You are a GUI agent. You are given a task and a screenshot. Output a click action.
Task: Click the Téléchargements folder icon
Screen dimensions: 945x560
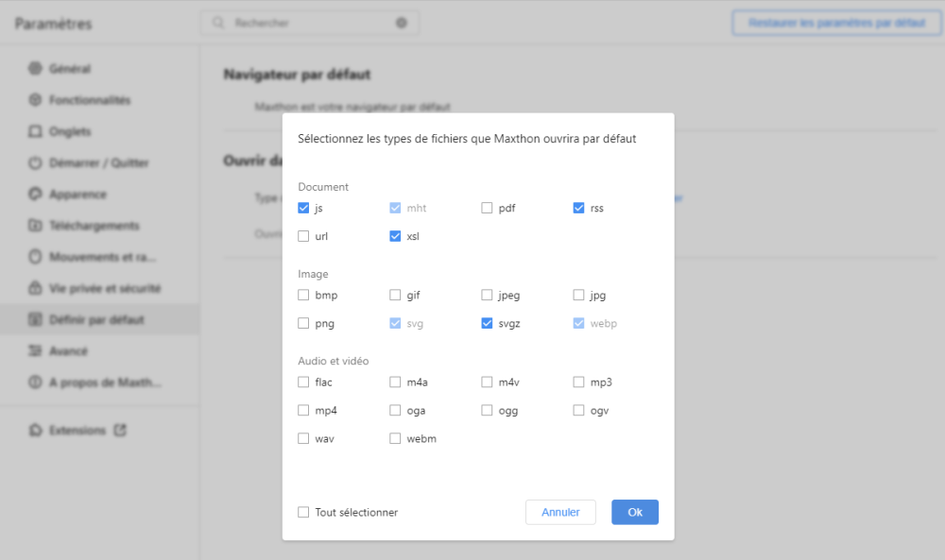coord(36,226)
